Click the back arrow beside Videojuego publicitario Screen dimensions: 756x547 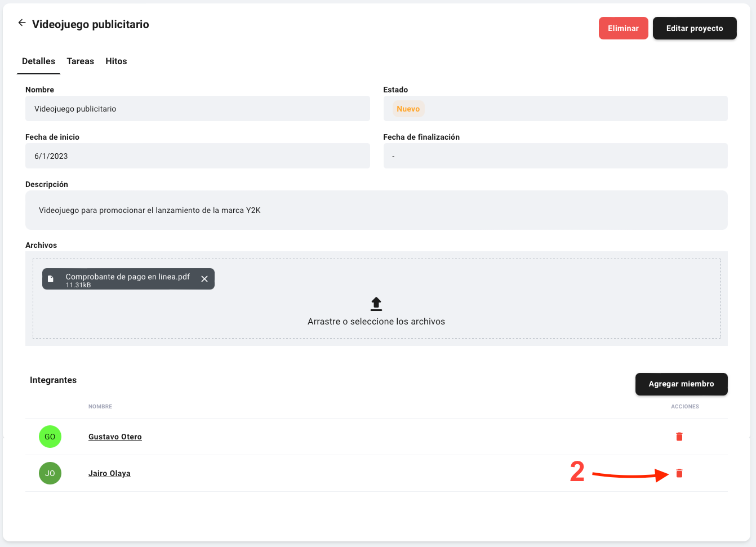coord(22,23)
